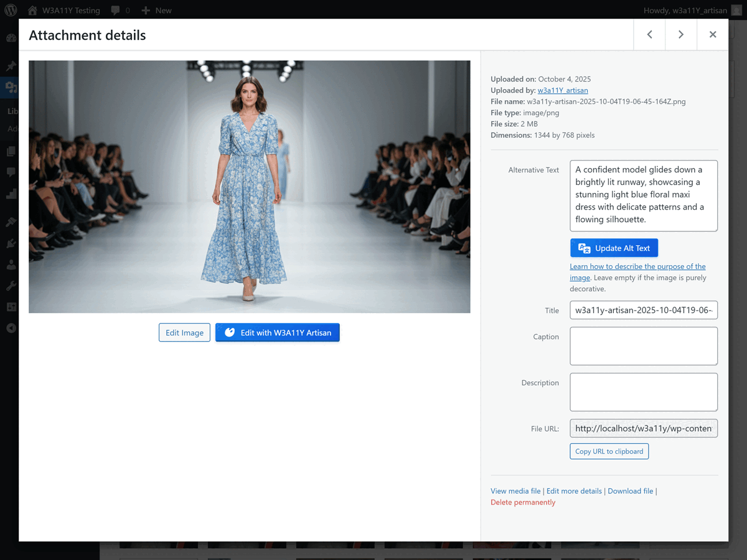Open the + New menu in the admin bar

(156, 10)
